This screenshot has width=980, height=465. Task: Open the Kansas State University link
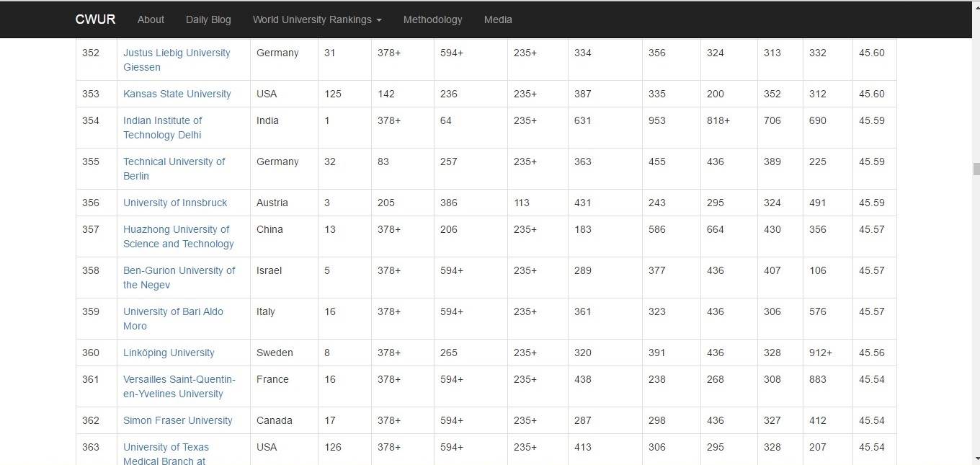point(177,94)
